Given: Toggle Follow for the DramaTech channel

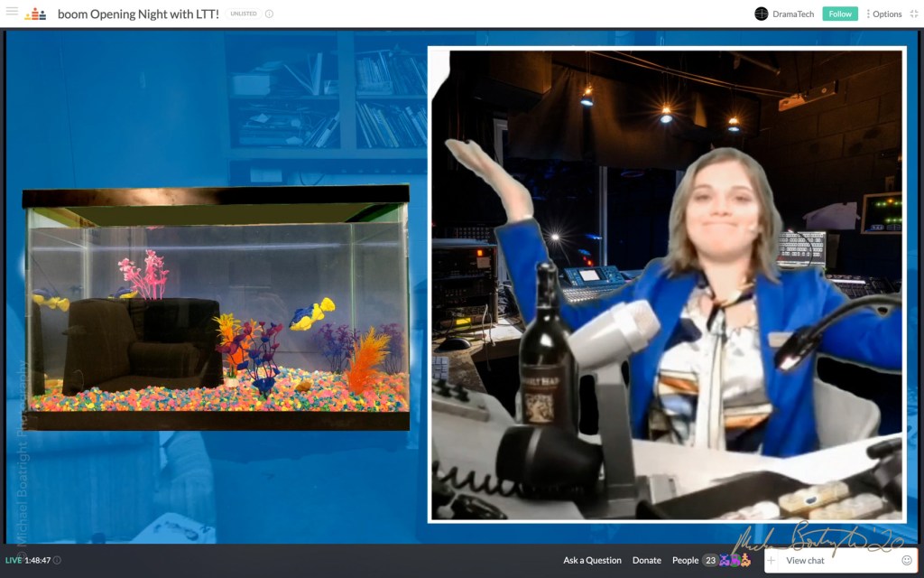Looking at the screenshot, I should tap(839, 14).
